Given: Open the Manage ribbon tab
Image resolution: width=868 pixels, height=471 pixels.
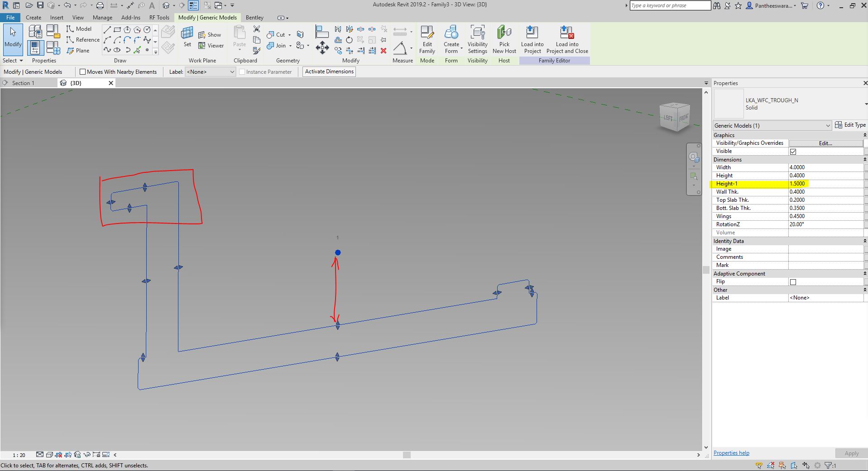Looking at the screenshot, I should 102,17.
